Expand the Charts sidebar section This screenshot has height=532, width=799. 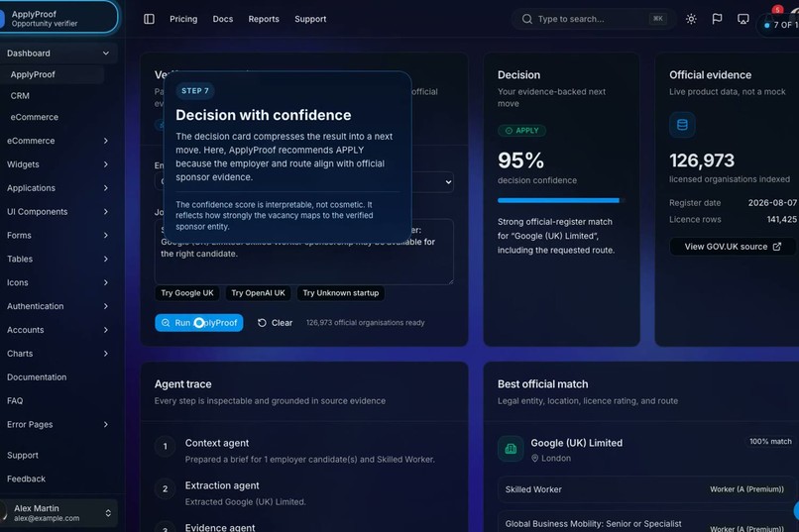tap(58, 354)
